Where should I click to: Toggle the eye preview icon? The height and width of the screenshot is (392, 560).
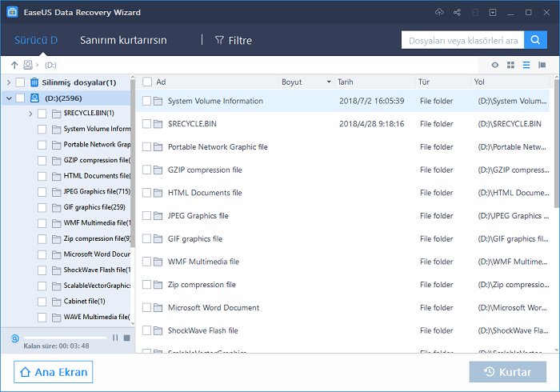(495, 65)
